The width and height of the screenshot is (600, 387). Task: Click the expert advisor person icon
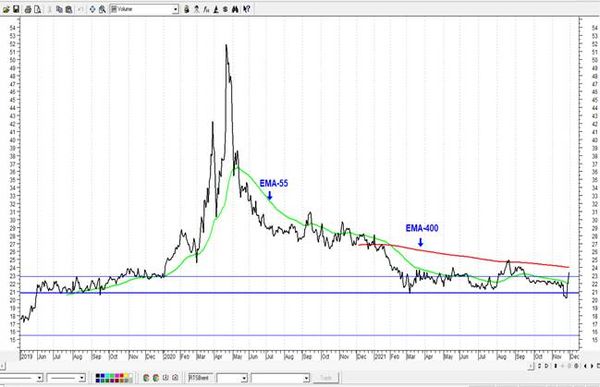pyautogui.click(x=196, y=9)
